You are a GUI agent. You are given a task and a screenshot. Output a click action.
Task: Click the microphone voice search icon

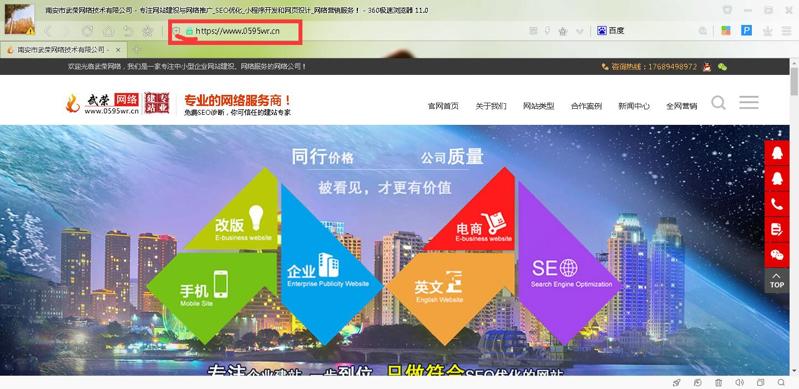tap(547, 31)
